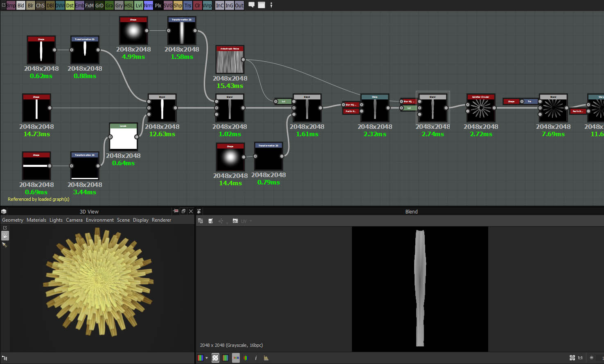Select the Blend node showing 12.63ms
604x364 pixels.
click(162, 108)
